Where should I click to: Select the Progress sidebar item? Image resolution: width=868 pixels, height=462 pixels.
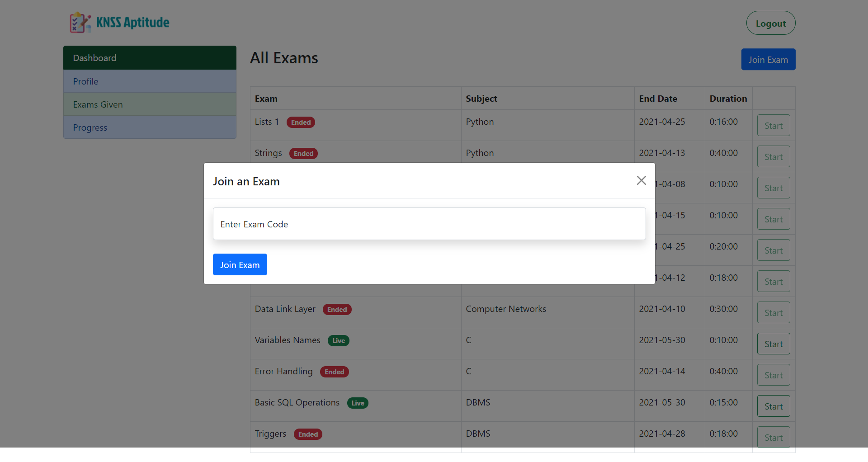150,127
